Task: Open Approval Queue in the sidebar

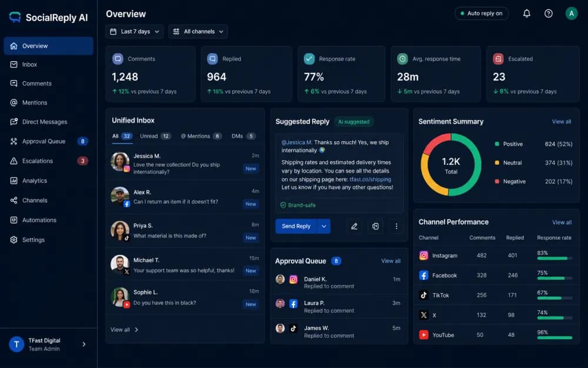Action: (48, 141)
